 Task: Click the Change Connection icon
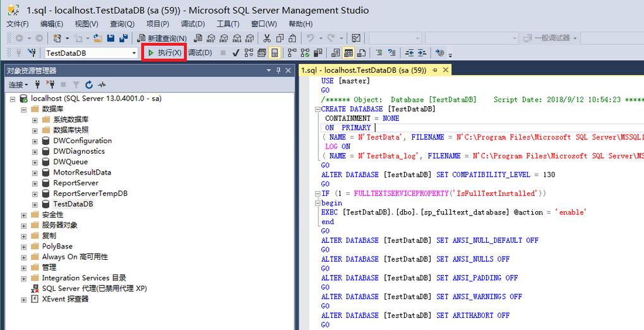pyautogui.click(x=32, y=52)
